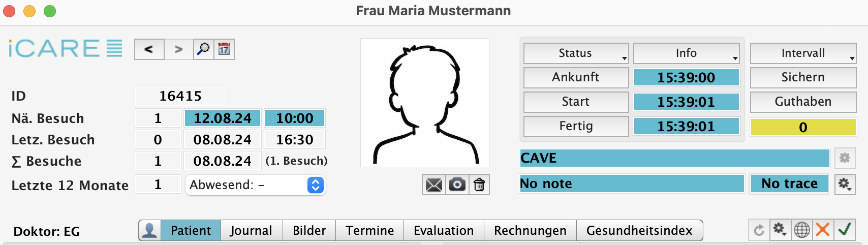Click the Sichern button

tap(803, 77)
